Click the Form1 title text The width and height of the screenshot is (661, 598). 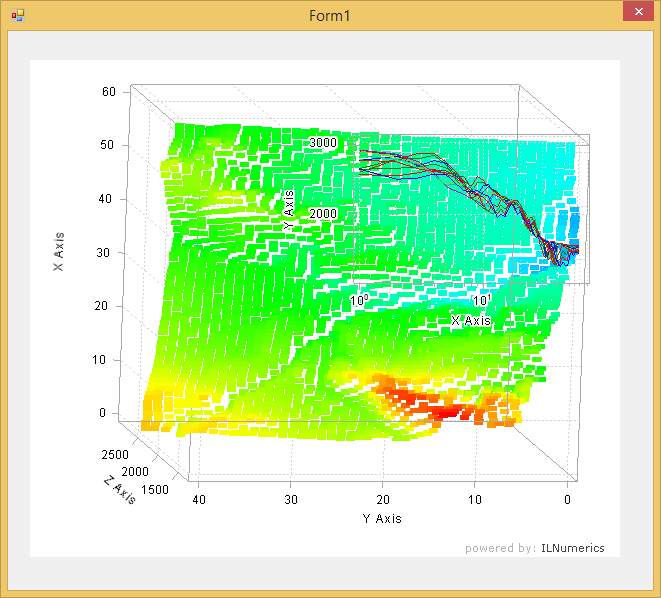[330, 16]
